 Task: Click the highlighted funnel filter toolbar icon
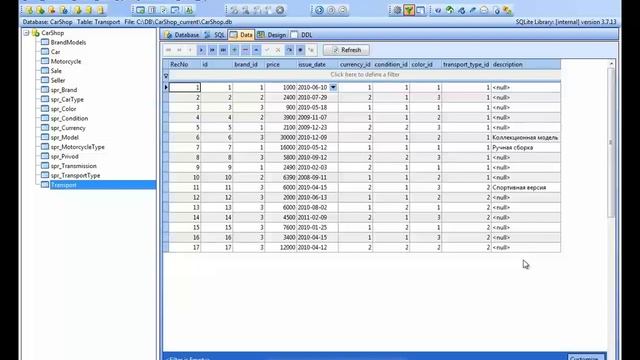tap(409, 10)
